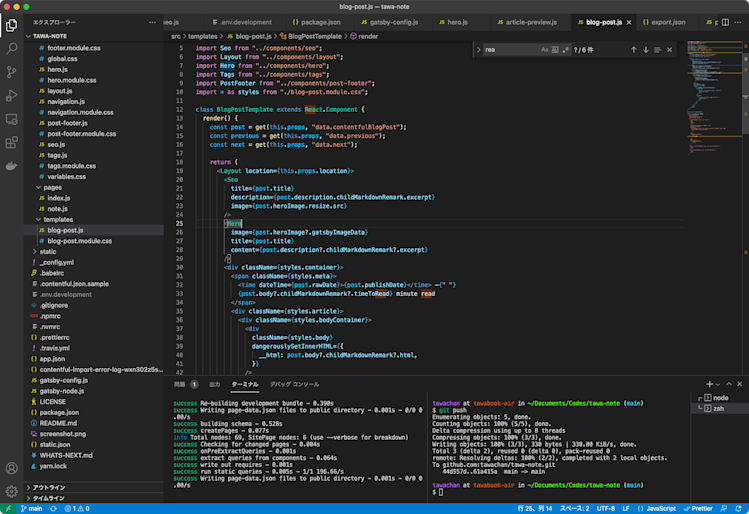The width and height of the screenshot is (749, 514).
Task: Open the Docker view in activity bar
Action: point(11,166)
